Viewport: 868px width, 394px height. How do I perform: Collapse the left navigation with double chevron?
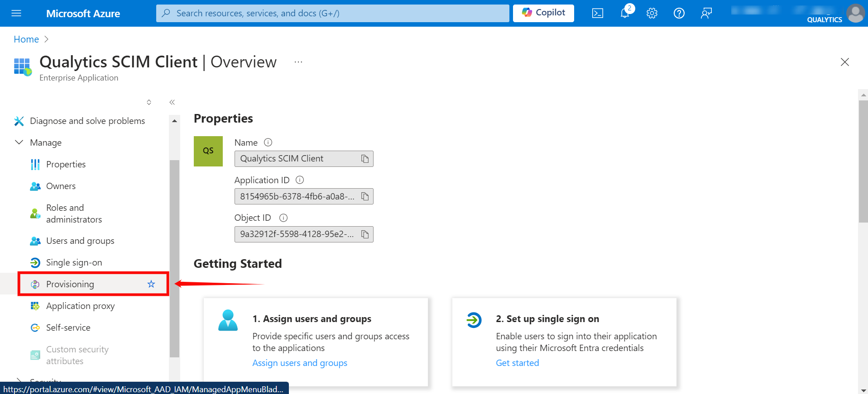(x=172, y=102)
